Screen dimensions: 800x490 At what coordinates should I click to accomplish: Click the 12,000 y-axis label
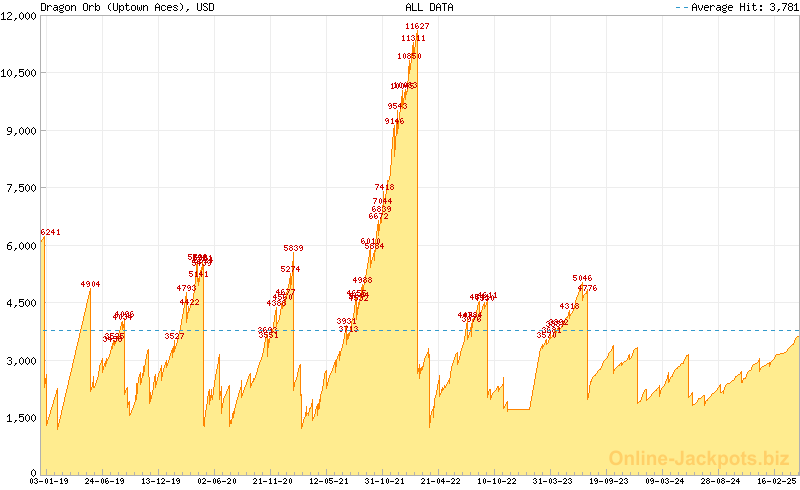(x=19, y=16)
